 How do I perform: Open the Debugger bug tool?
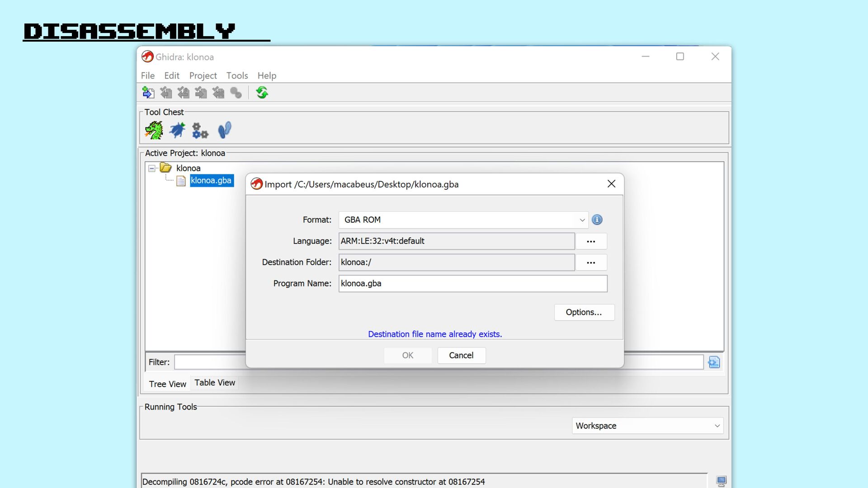coord(177,130)
